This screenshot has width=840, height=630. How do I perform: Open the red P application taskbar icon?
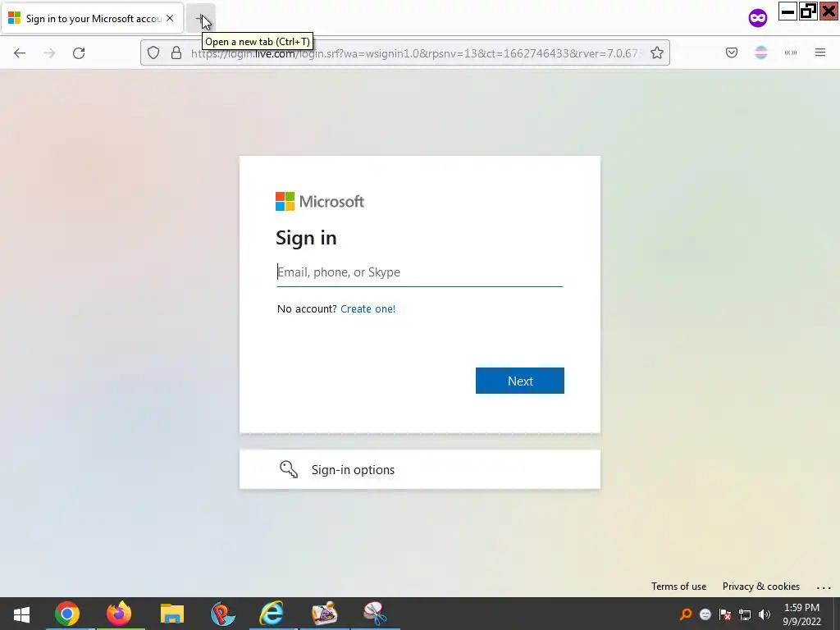(222, 614)
